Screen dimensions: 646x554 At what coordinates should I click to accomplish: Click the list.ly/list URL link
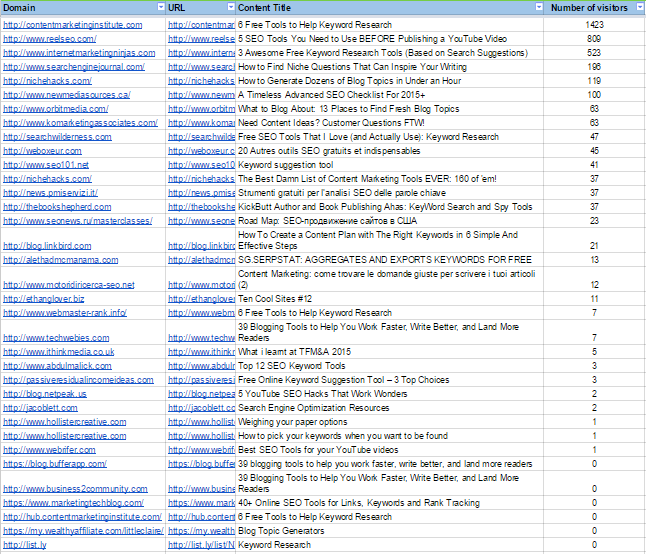pos(201,545)
